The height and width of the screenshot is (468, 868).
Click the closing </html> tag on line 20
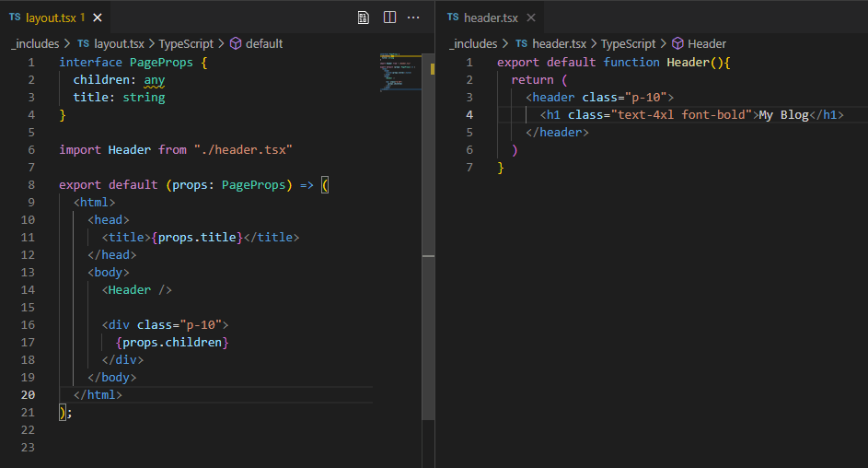(x=98, y=395)
